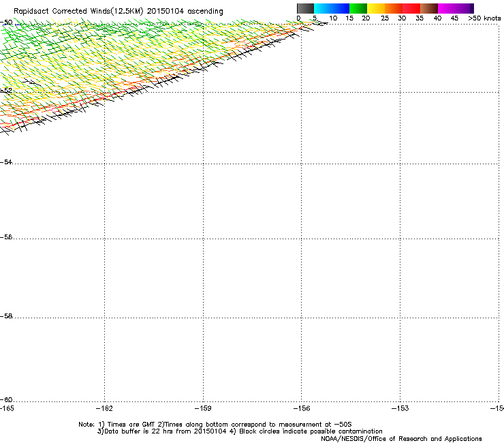504x443 pixels.
Task: Click the latitude label '-56'
Action: [x=6, y=236]
